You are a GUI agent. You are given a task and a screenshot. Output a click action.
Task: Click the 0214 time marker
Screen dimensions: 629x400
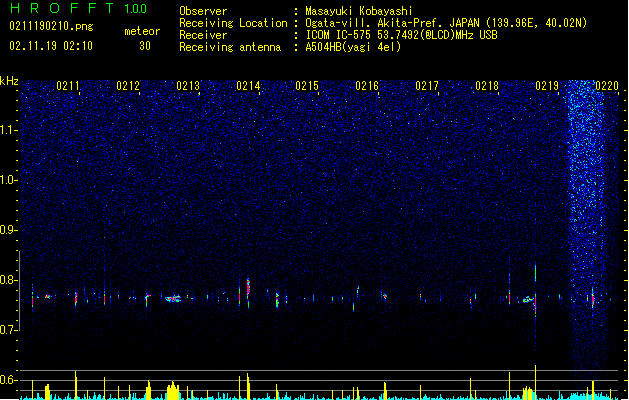tap(248, 86)
